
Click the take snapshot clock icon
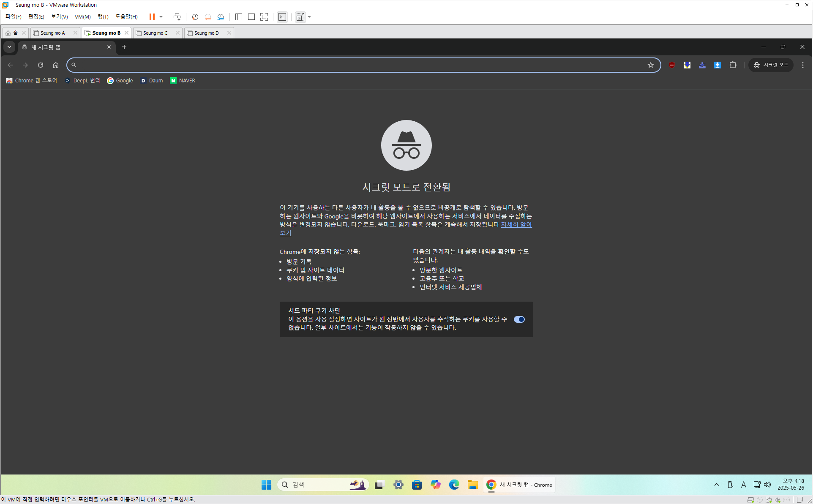195,17
